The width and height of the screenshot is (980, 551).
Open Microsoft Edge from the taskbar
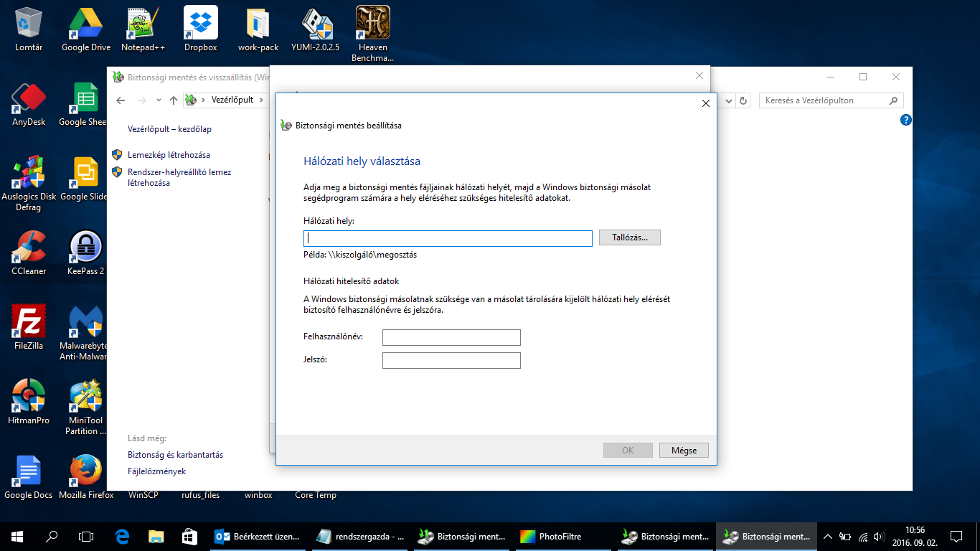123,536
